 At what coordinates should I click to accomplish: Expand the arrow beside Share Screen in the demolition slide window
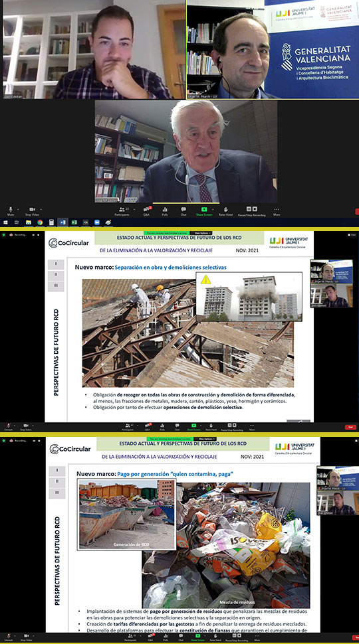coord(201,426)
